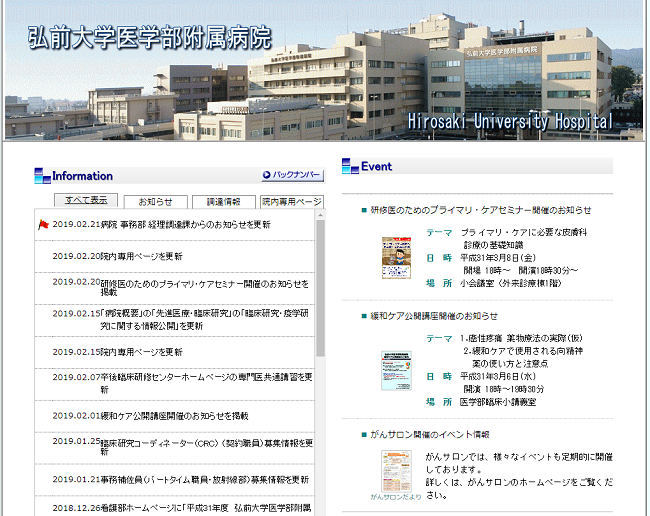Screen dimensions: 650x516
Task: Click the Hirosaki University Hospital banner text
Action: pos(510,121)
